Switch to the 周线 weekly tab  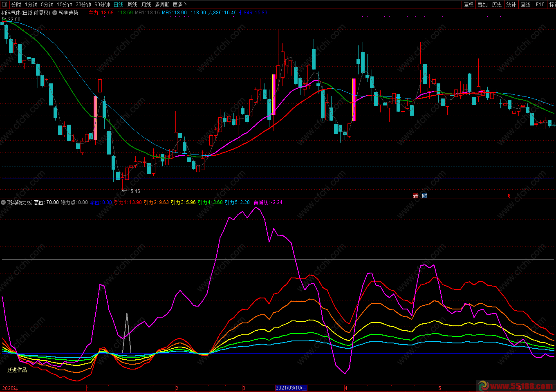132,4
